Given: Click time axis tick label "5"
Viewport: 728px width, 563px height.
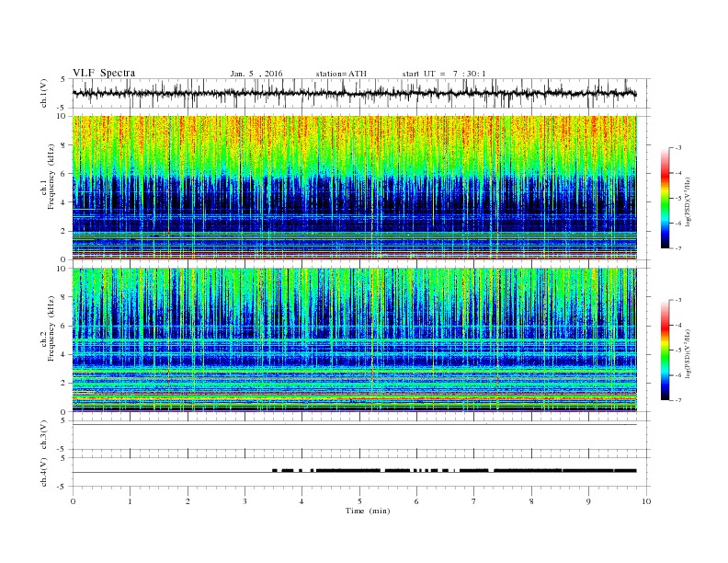Looking at the screenshot, I should click(x=359, y=501).
